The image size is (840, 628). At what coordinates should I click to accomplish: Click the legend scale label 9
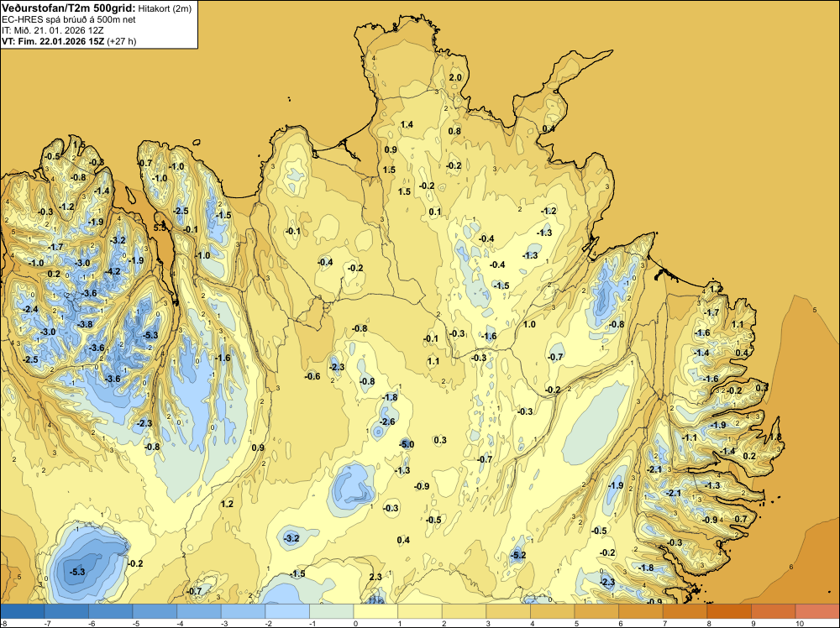point(752,623)
